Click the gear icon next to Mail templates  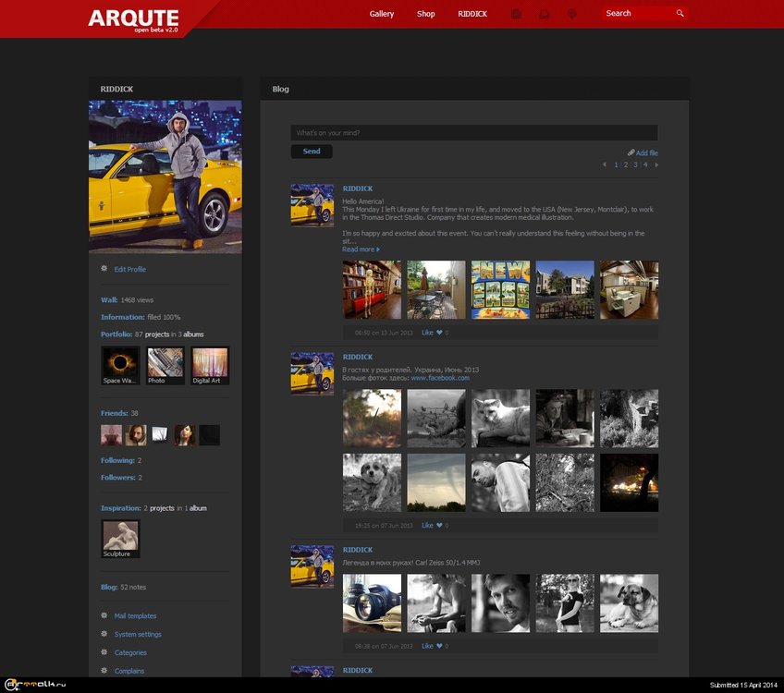tap(104, 615)
